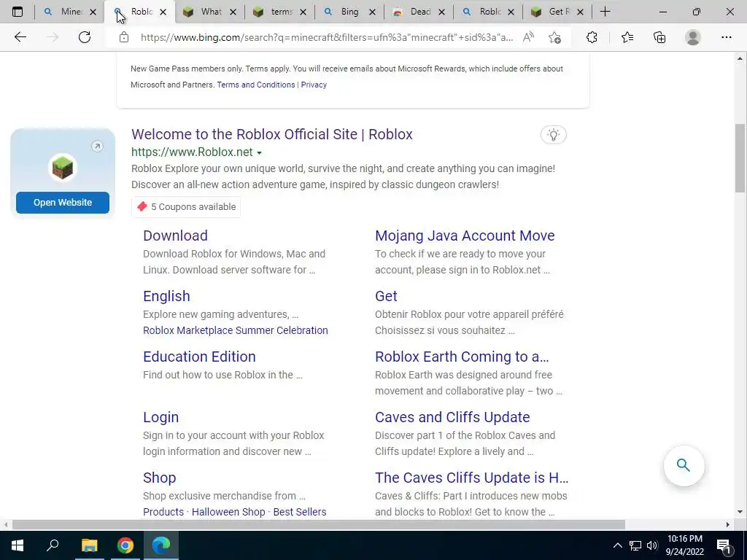Close the 'What' tab
747x560 pixels.
click(x=233, y=12)
